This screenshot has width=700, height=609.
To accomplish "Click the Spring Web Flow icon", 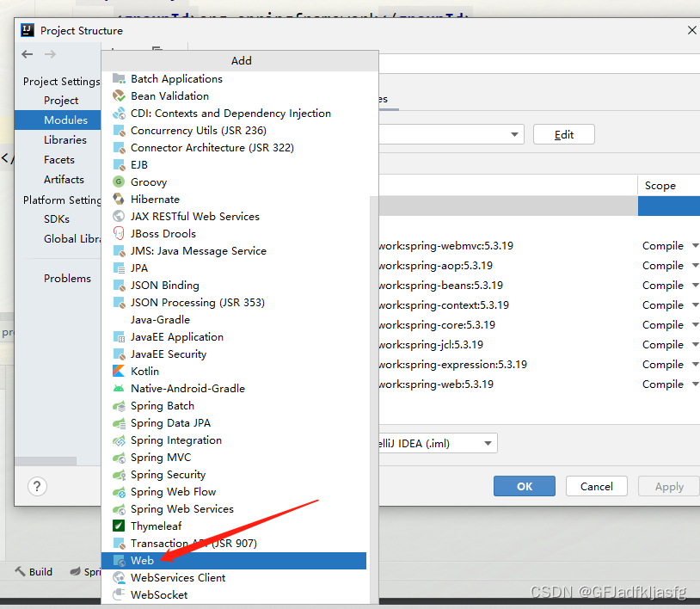I will click(x=119, y=492).
